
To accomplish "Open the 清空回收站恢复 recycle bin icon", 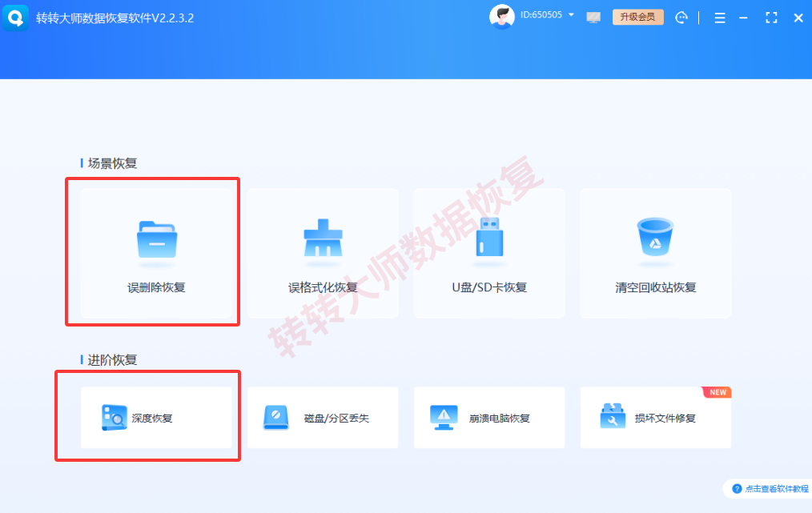I will click(x=655, y=237).
